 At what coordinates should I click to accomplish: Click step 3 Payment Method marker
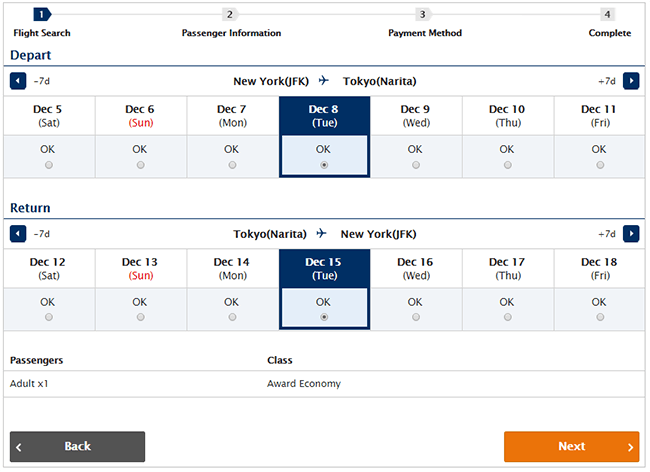tap(423, 15)
